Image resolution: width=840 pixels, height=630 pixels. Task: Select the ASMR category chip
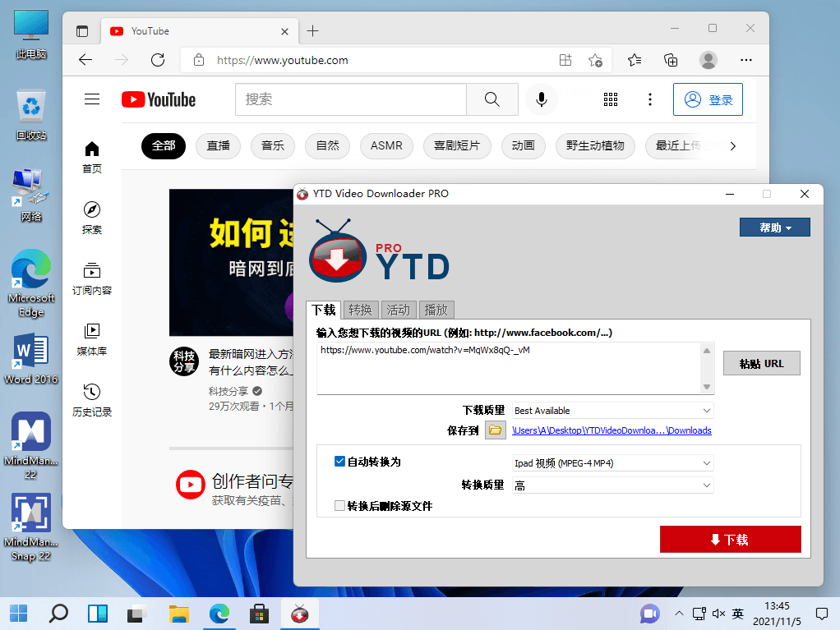pyautogui.click(x=386, y=146)
